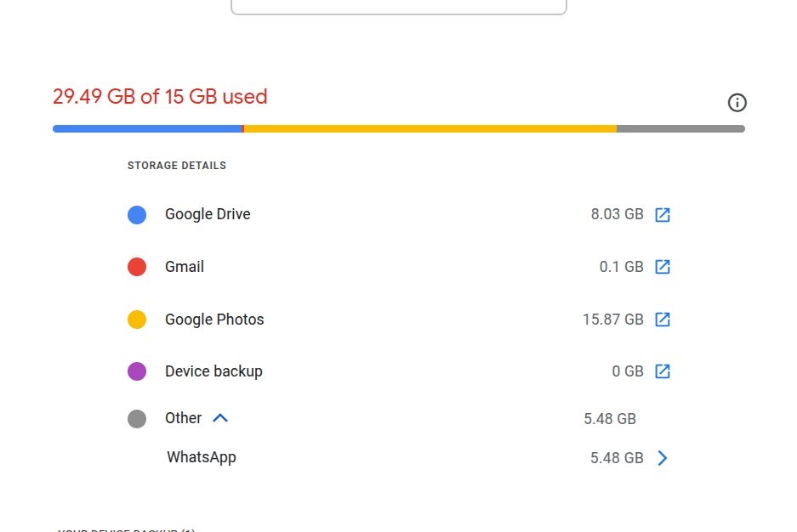Click the red Gmail color dot
The image size is (797, 532).
click(137, 267)
